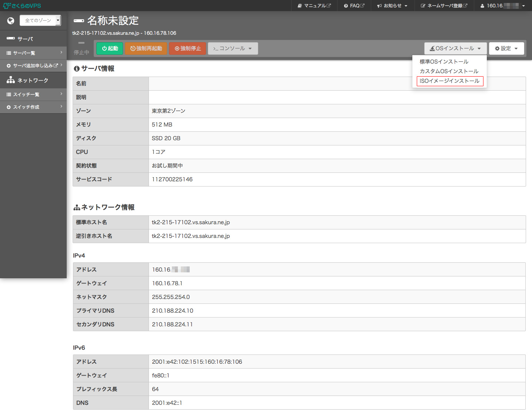Open the 設定 settings dropdown
532x410 pixels.
point(506,48)
